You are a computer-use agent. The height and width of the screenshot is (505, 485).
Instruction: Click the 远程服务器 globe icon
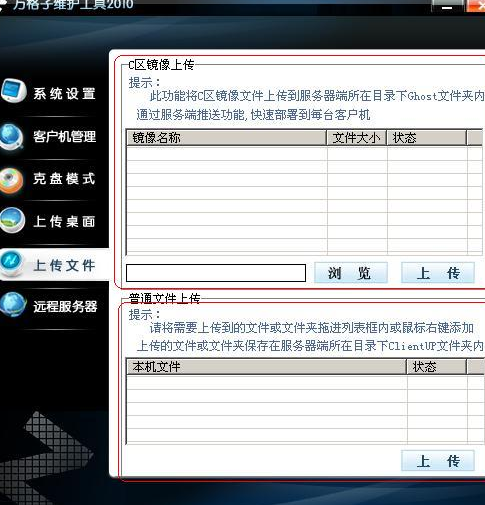tap(13, 304)
